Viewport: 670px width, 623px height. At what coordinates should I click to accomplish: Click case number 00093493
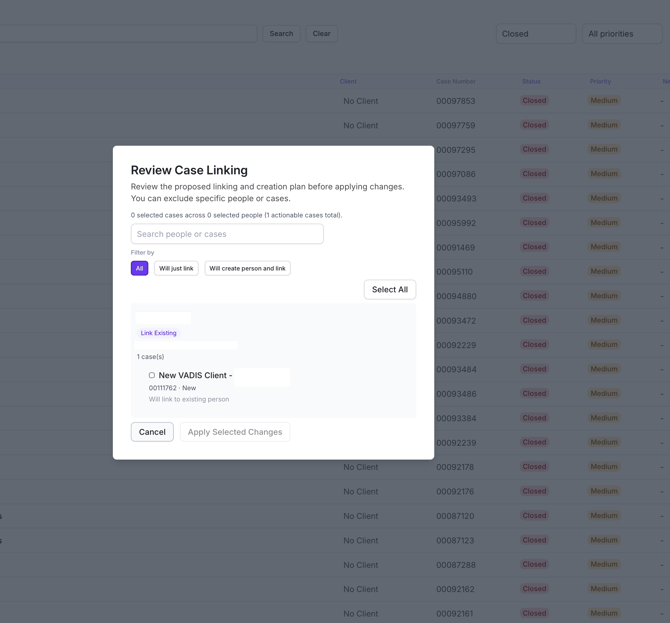[x=456, y=199]
